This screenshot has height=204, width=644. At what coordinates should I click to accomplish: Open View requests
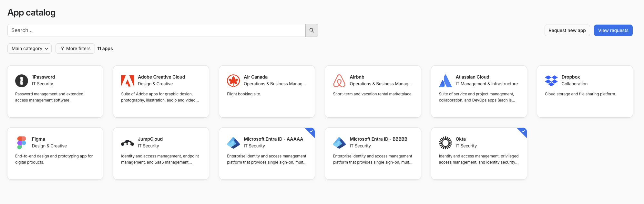pyautogui.click(x=613, y=30)
